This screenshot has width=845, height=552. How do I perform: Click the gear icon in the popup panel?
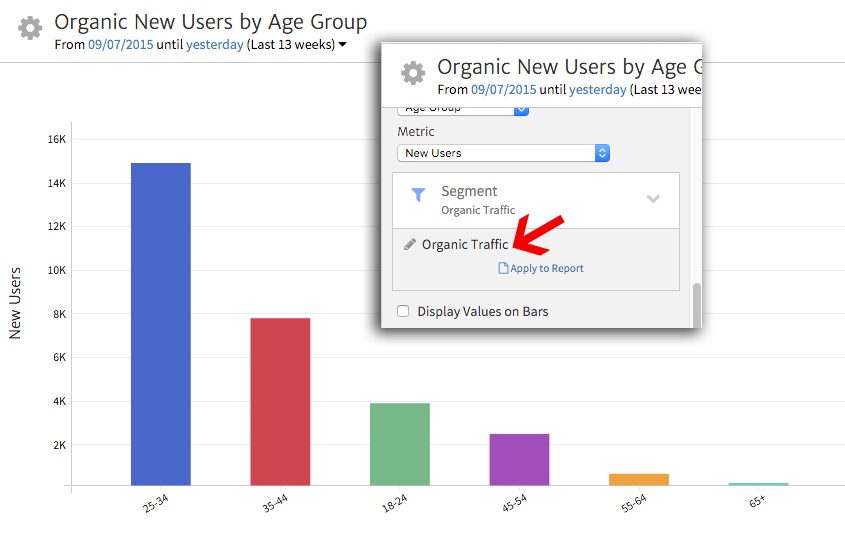[x=413, y=73]
